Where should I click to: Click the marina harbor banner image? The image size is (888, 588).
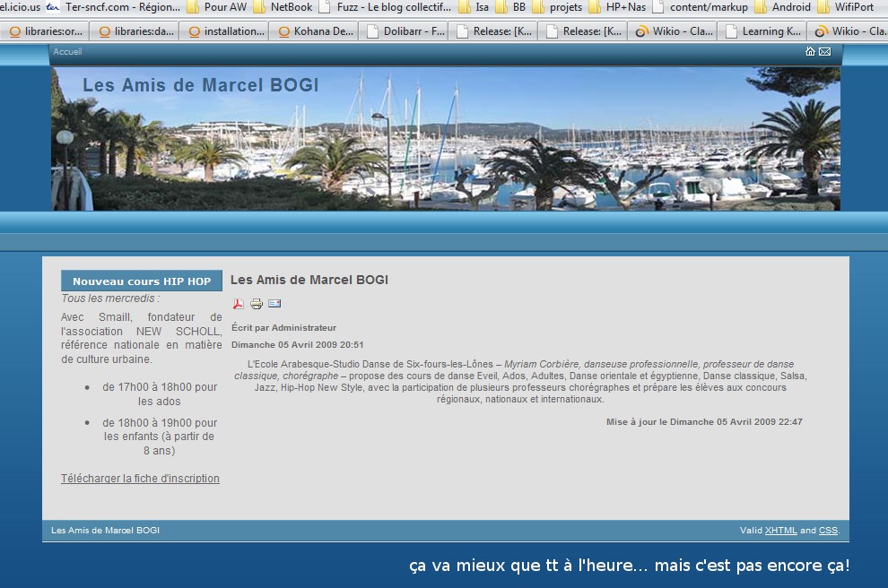(446, 139)
